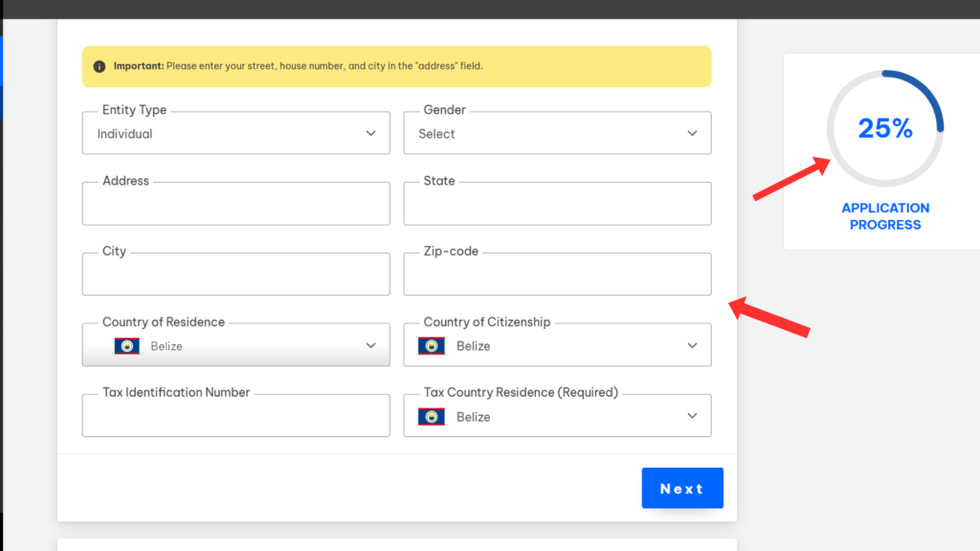Focus the Tax Identification Number field
Screen dimensions: 980x551
[x=235, y=417]
